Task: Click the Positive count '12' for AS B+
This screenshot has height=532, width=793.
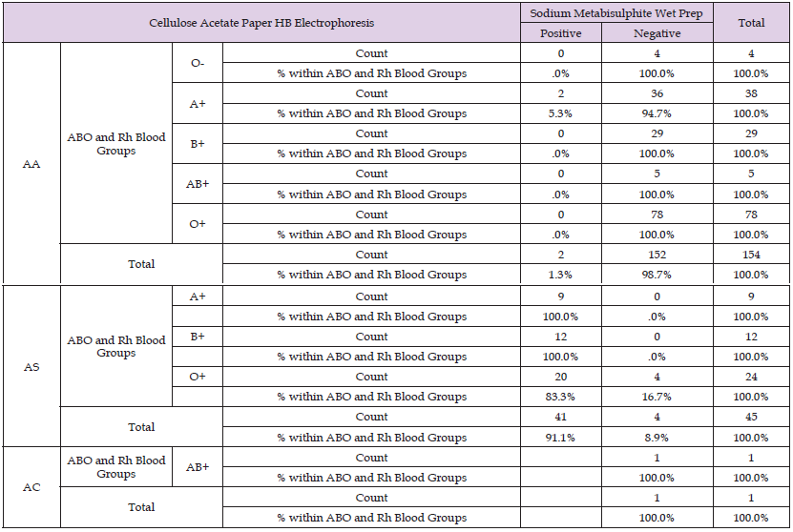Action: pyautogui.click(x=560, y=337)
